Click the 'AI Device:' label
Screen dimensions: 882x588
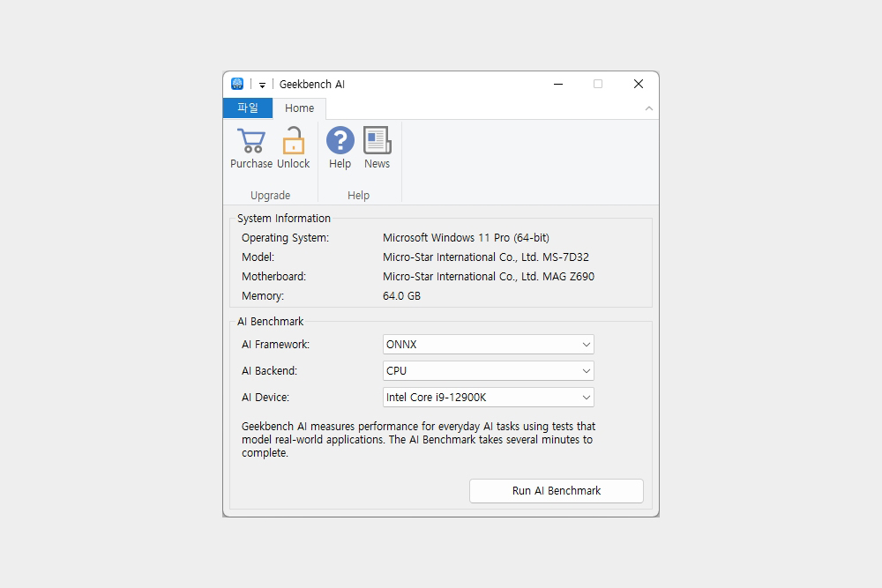[265, 398]
